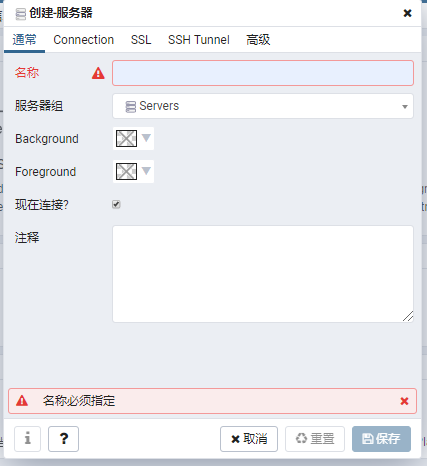Click the 保存 save button
The image size is (427, 466).
pos(381,439)
